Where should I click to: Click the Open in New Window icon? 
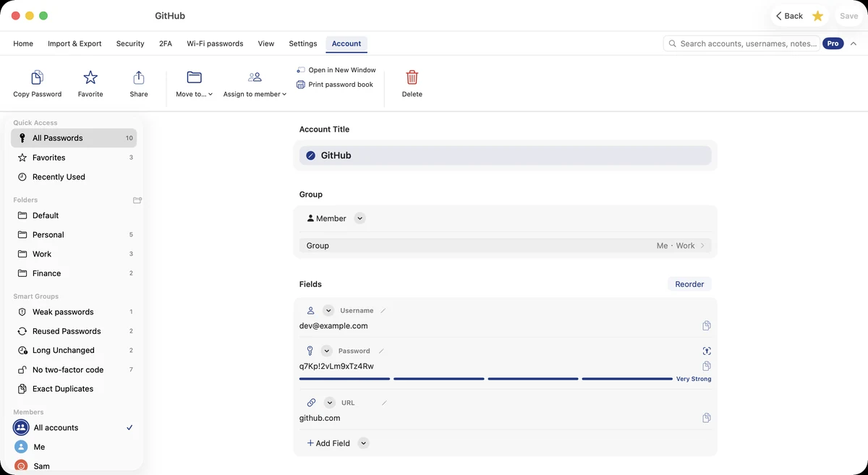pyautogui.click(x=301, y=70)
